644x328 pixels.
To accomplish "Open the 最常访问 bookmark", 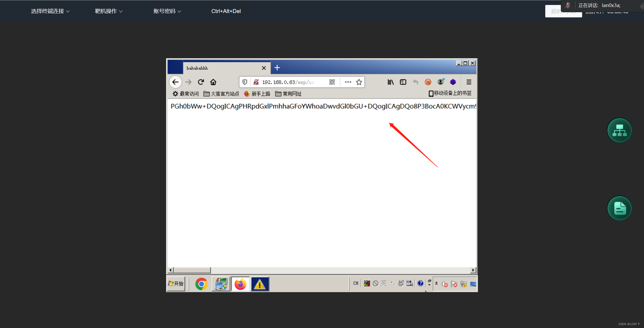I will tap(186, 94).
